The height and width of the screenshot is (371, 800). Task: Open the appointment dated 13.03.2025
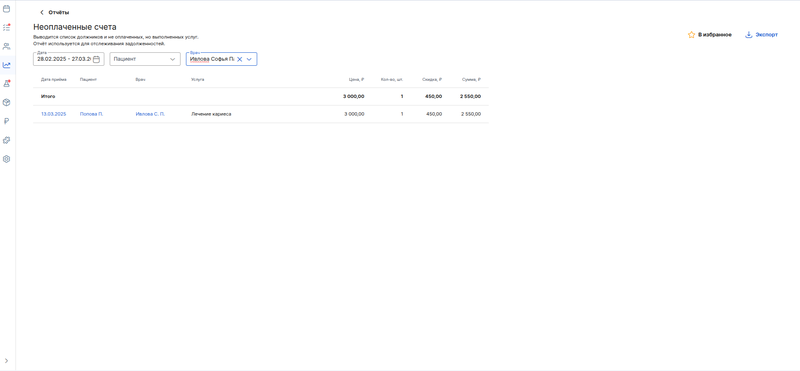(54, 114)
